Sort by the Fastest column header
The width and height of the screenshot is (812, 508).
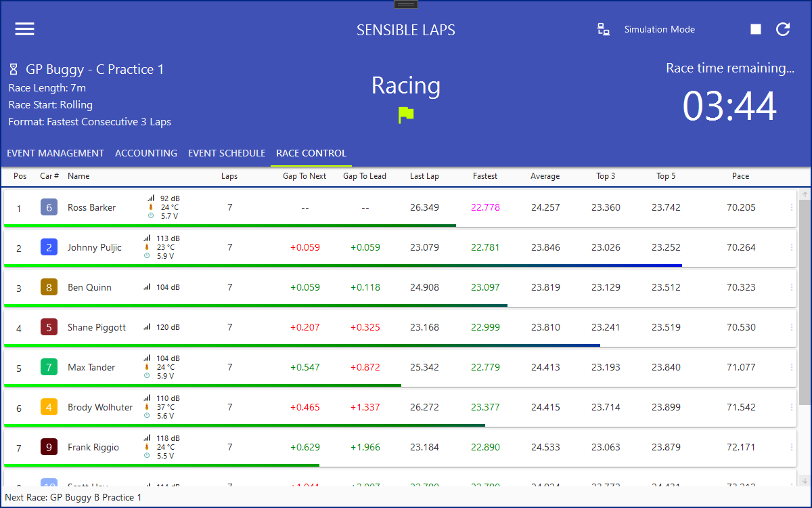coord(485,176)
